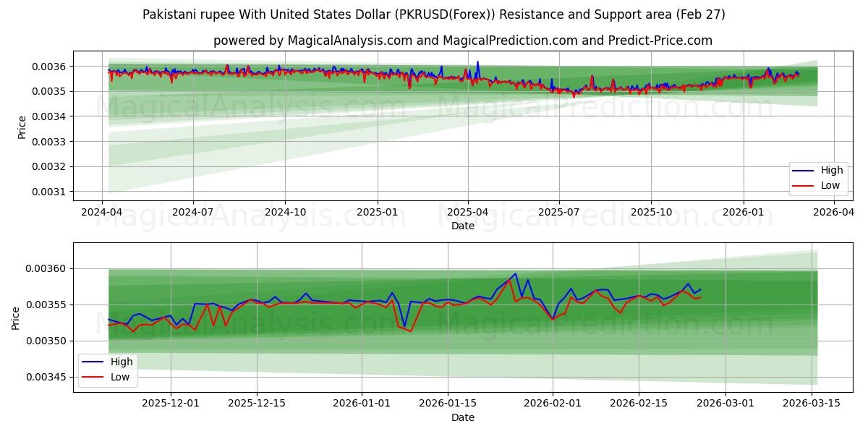Screen dimensions: 868x434
Task: Click the chart title mentioning PKRUSD(Forex)
Action: [434, 14]
